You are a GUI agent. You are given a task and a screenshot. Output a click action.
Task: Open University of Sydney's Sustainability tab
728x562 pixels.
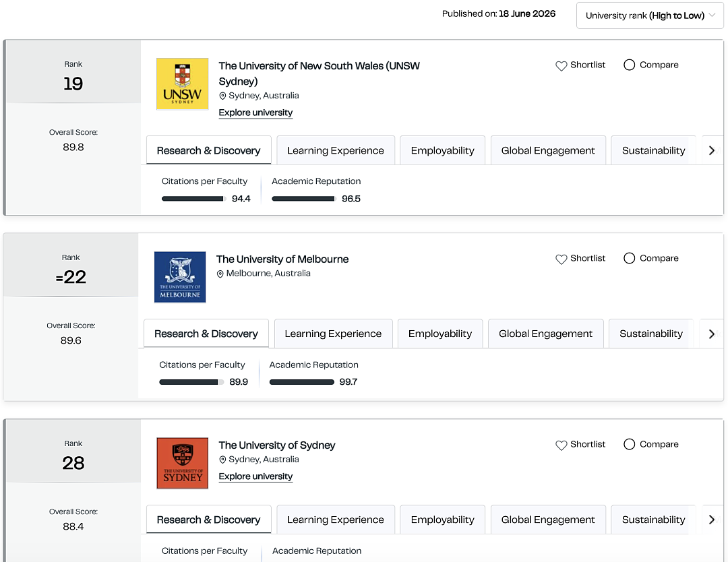tap(653, 520)
